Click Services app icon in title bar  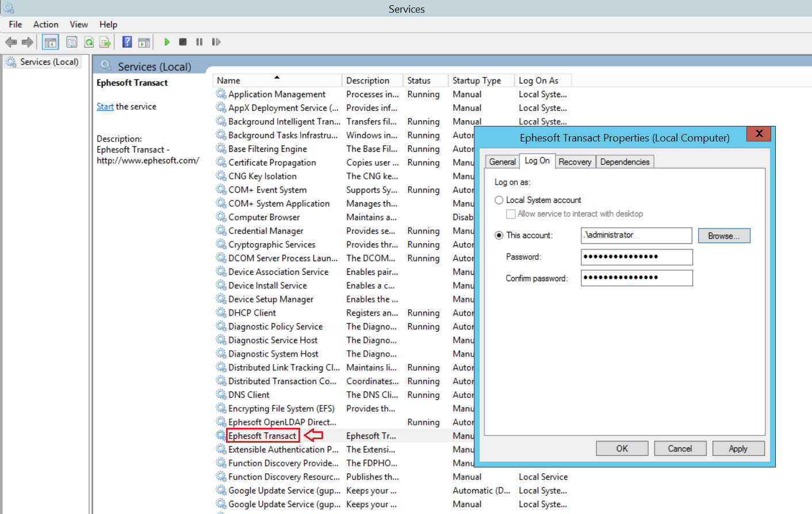click(9, 8)
